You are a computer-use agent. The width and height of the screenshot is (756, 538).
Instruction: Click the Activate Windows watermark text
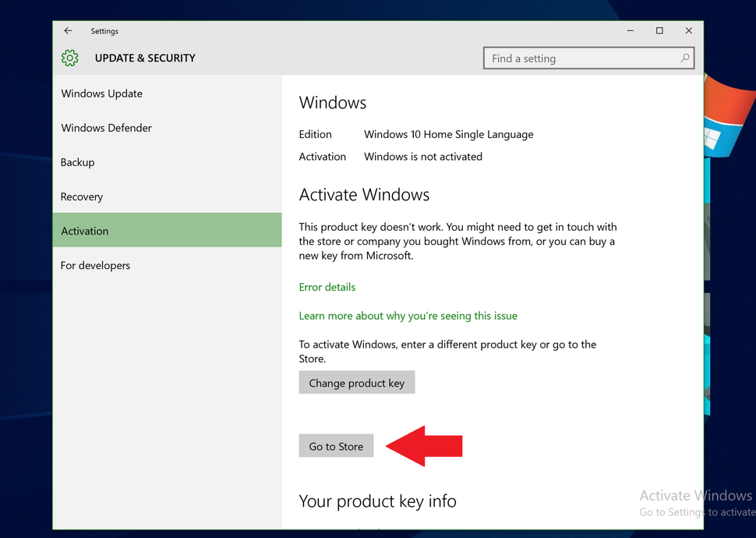(696, 495)
